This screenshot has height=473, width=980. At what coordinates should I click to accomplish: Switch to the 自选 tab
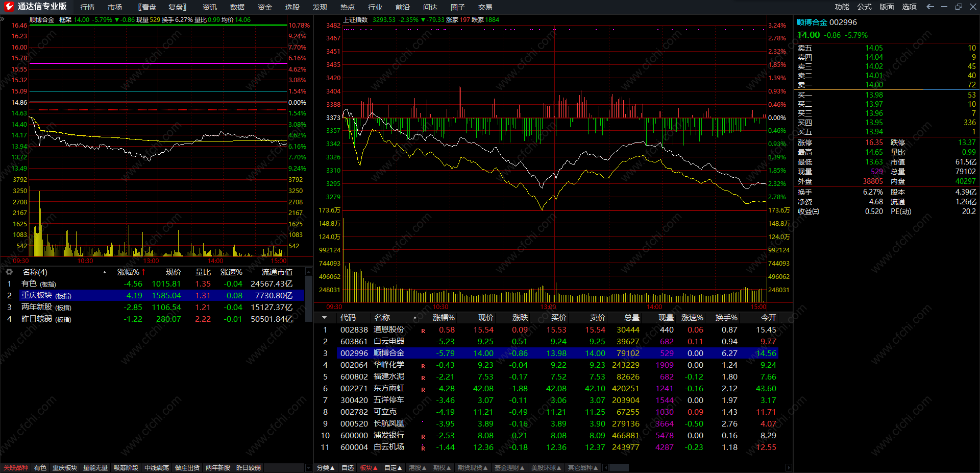coord(348,467)
